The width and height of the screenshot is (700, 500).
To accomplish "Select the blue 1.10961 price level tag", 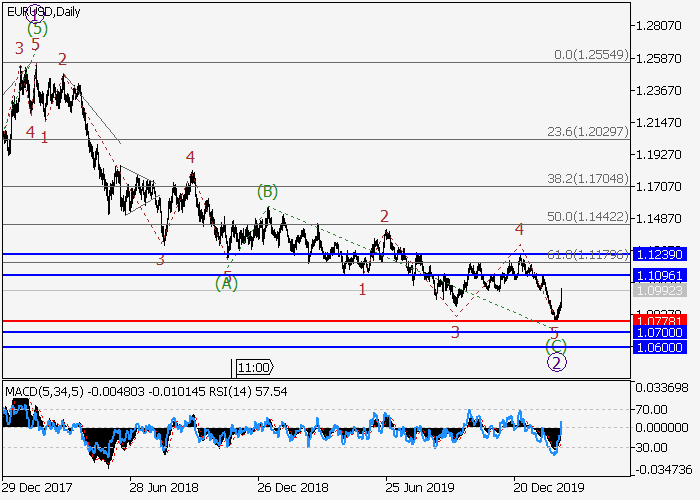I will click(x=657, y=275).
